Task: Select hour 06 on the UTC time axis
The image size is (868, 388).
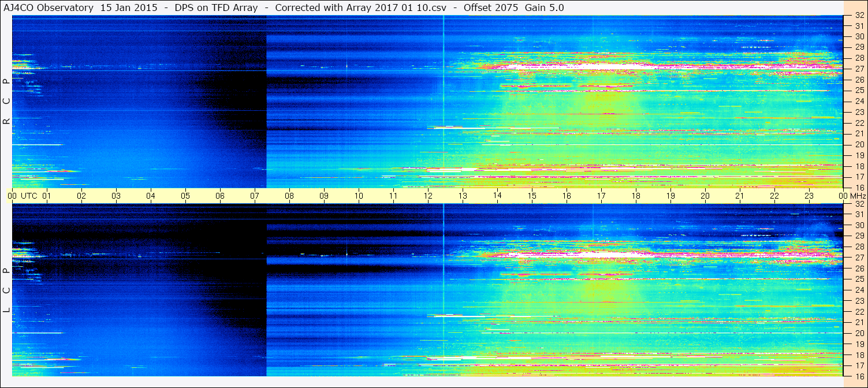Action: tap(220, 196)
